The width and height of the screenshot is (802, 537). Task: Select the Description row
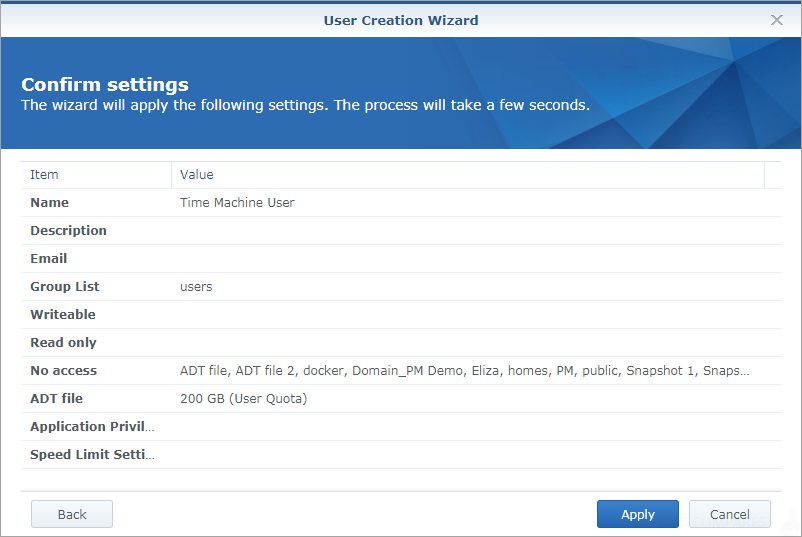click(x=400, y=231)
